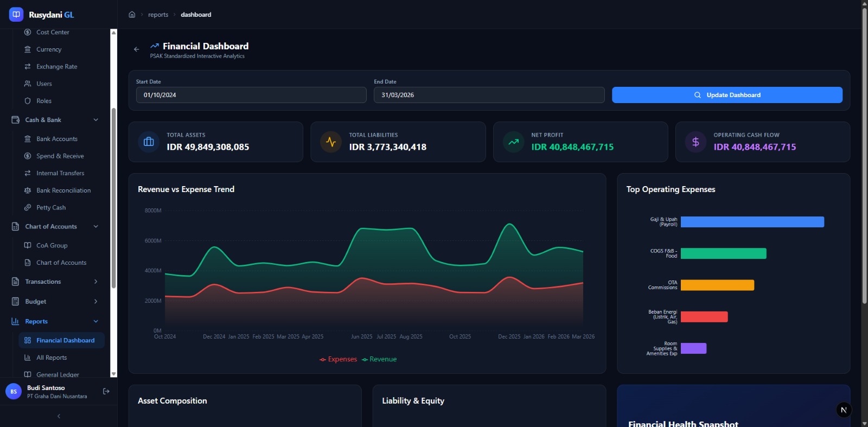Screen dimensions: 868x427
Task: Click the reports breadcrumb link
Action: click(x=158, y=15)
